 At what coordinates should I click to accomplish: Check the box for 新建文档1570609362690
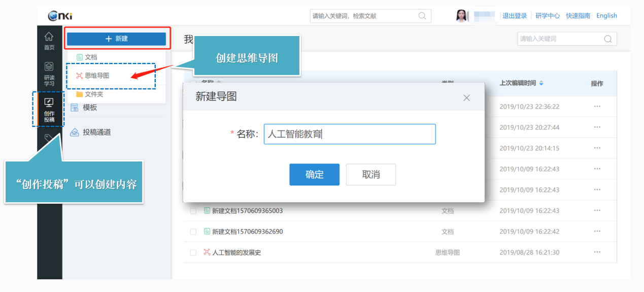point(193,232)
